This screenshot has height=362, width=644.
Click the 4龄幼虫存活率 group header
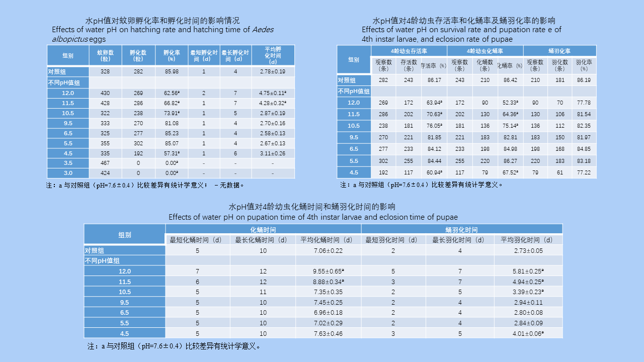coord(409,51)
